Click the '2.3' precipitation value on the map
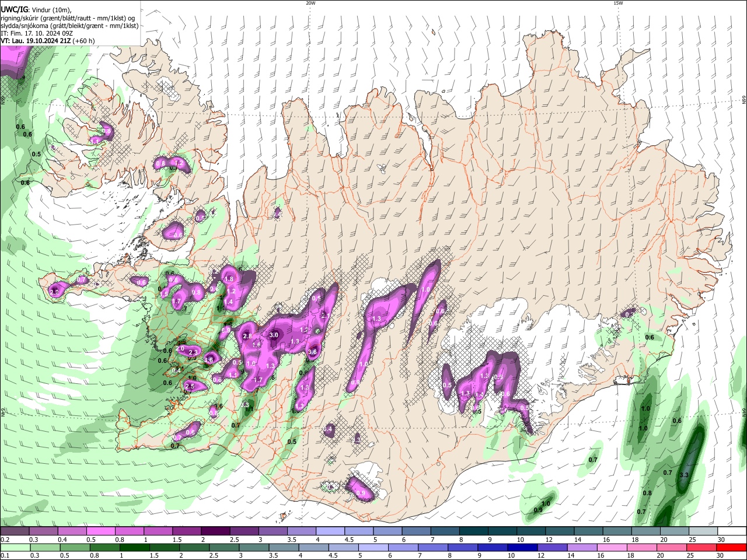Image resolution: width=747 pixels, height=560 pixels. [x=193, y=353]
